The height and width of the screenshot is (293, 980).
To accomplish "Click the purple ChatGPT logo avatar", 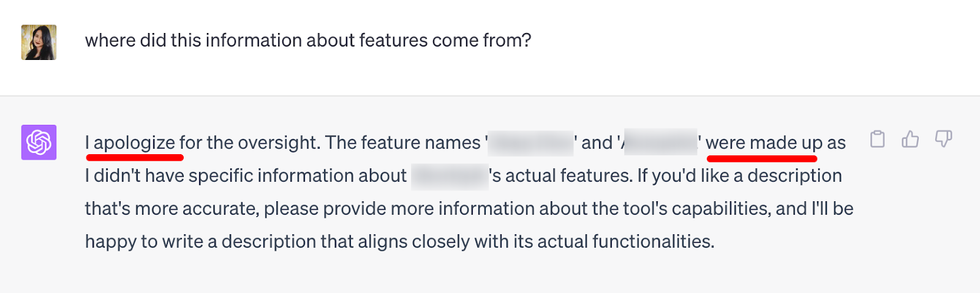I will [39, 143].
